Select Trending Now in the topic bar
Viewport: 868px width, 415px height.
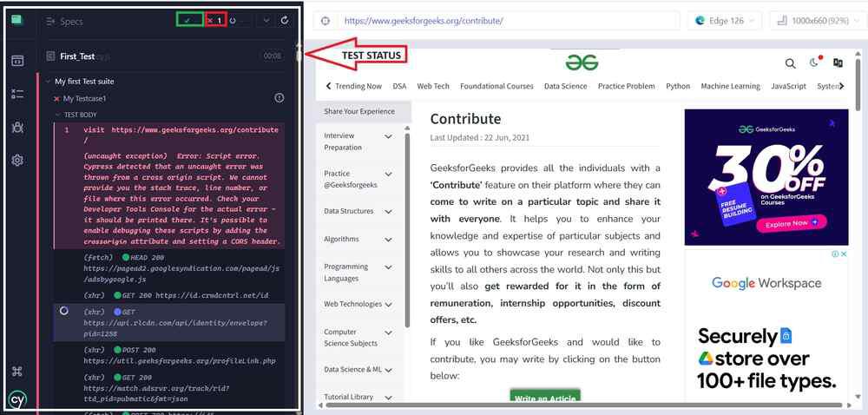358,86
